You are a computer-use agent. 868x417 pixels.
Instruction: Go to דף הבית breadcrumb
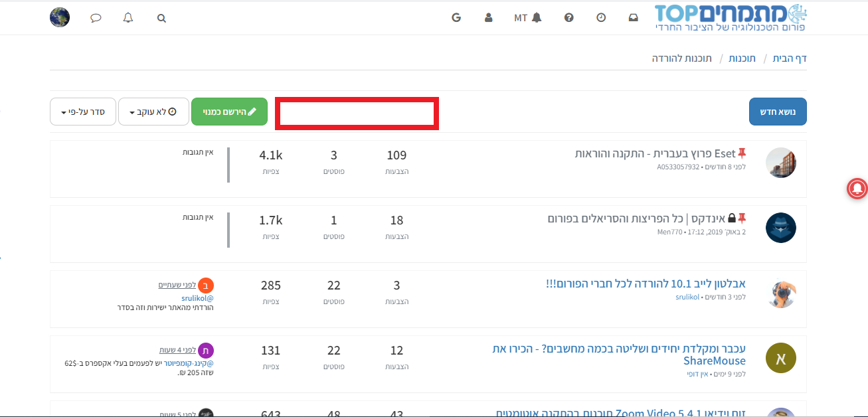pos(790,58)
